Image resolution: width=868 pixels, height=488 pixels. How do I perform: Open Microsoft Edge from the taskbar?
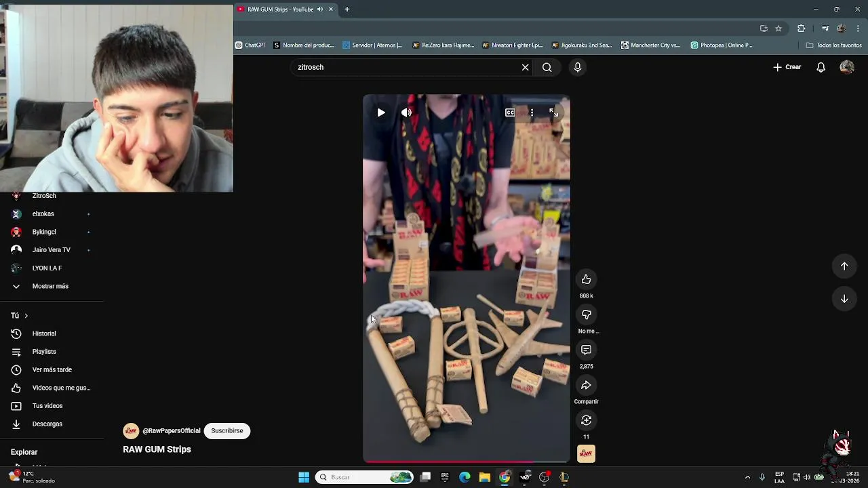(x=465, y=477)
